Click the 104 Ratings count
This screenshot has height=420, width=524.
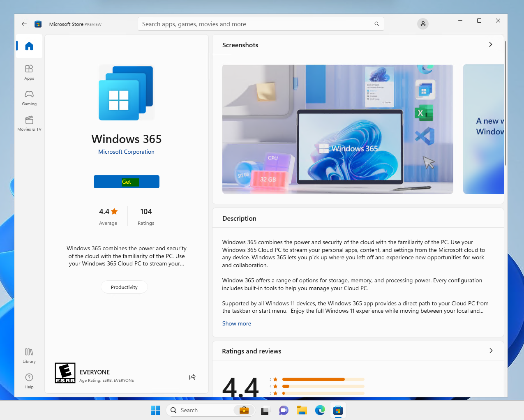tap(146, 216)
